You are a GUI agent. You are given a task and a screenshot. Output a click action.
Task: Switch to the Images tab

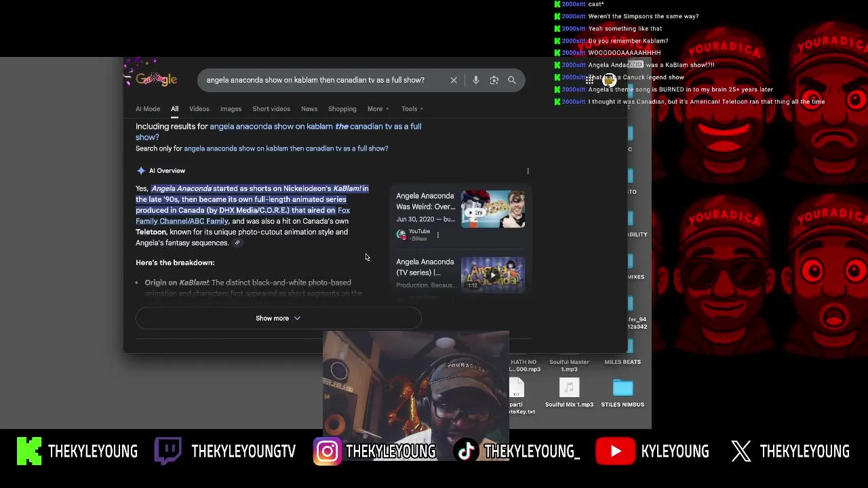point(231,108)
